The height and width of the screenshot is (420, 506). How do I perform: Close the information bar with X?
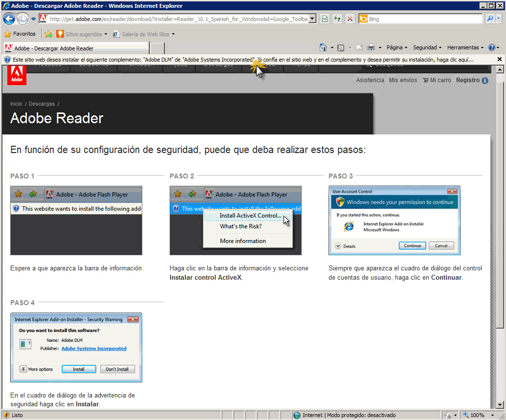(499, 59)
